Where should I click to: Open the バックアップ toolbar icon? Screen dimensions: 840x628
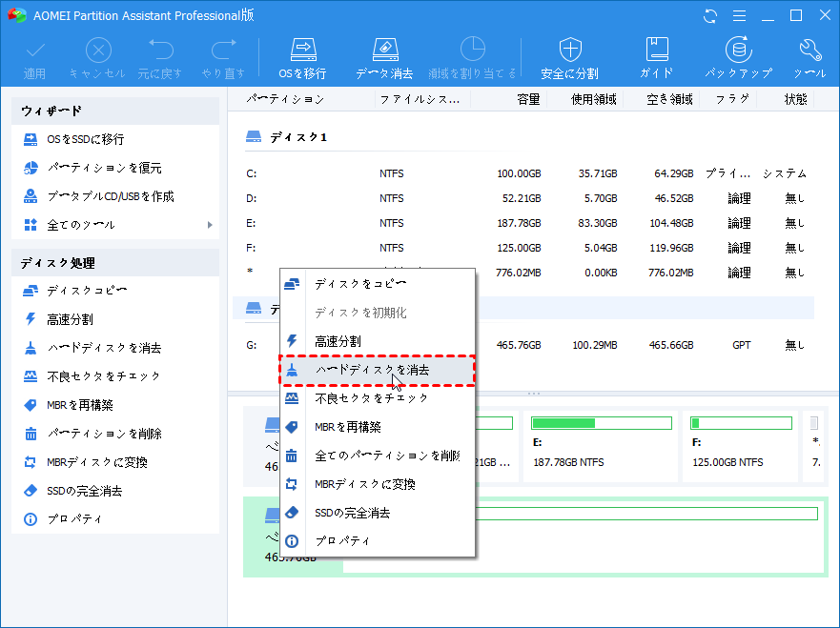(x=738, y=58)
